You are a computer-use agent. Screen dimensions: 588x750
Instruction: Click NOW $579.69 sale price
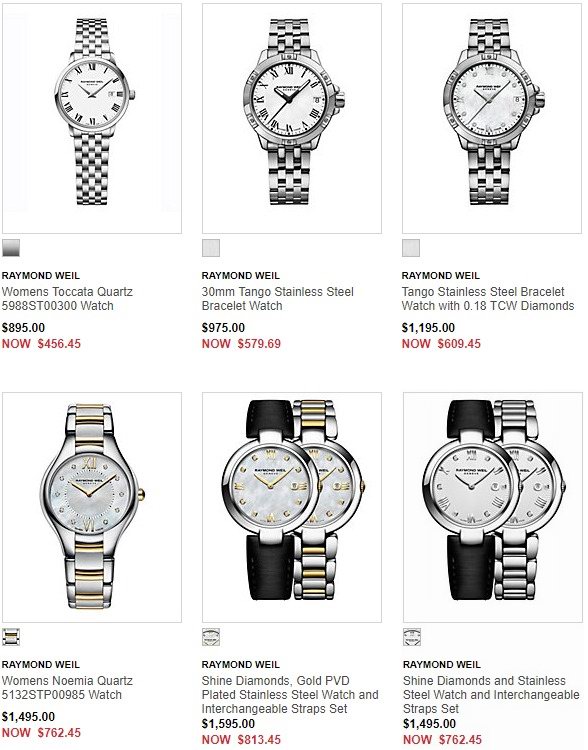tap(241, 343)
